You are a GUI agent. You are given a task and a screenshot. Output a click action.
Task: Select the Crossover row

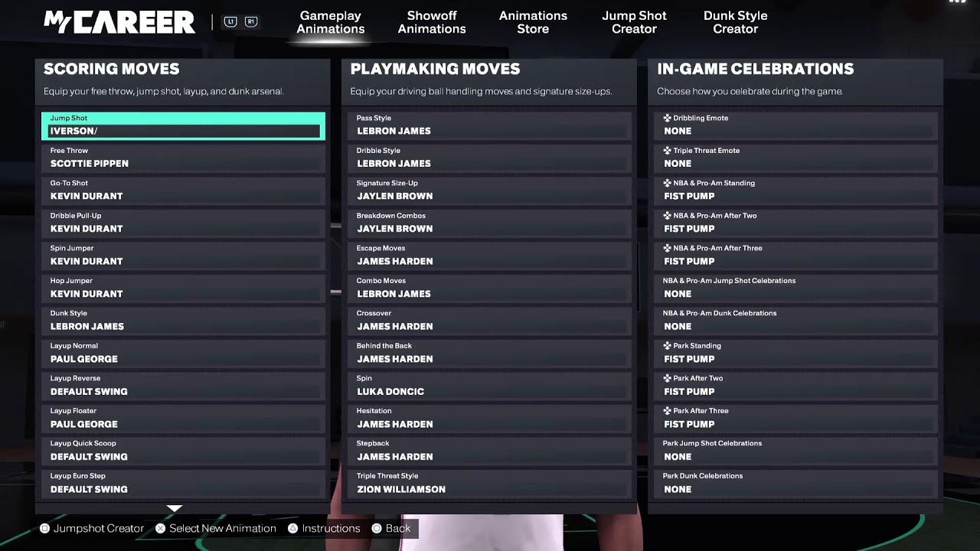[x=490, y=321]
